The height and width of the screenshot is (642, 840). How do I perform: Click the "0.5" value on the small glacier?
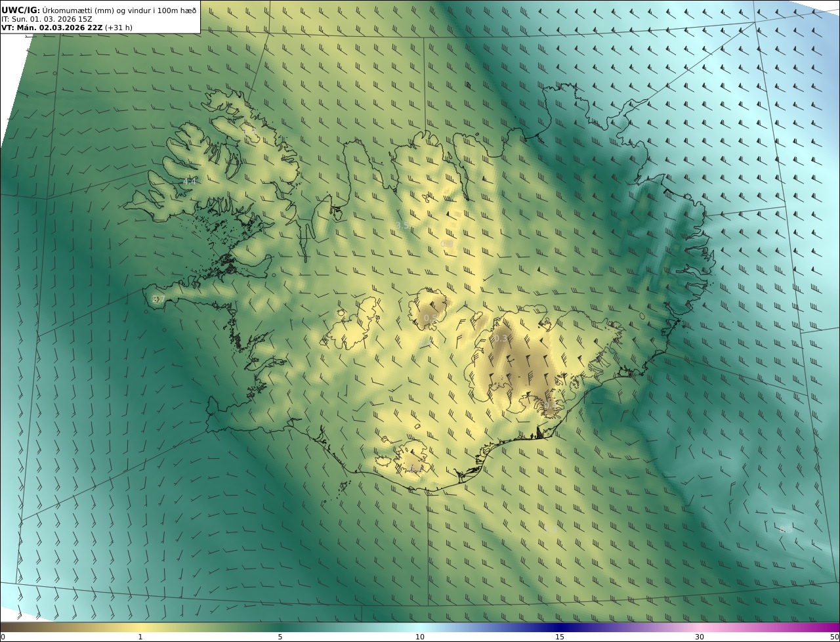(x=430, y=318)
